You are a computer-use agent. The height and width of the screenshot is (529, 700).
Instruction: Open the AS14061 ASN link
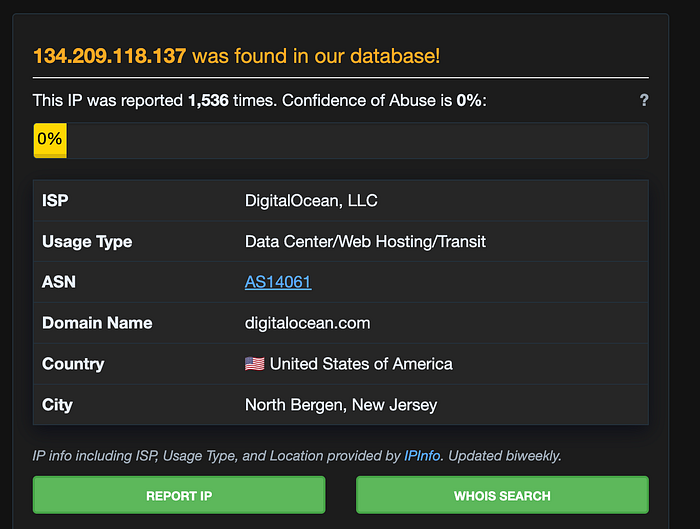click(278, 282)
